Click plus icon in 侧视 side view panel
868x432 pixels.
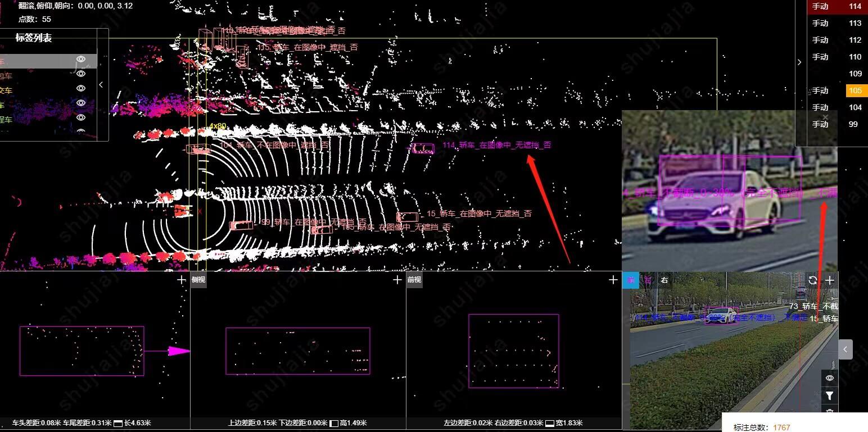[397, 280]
